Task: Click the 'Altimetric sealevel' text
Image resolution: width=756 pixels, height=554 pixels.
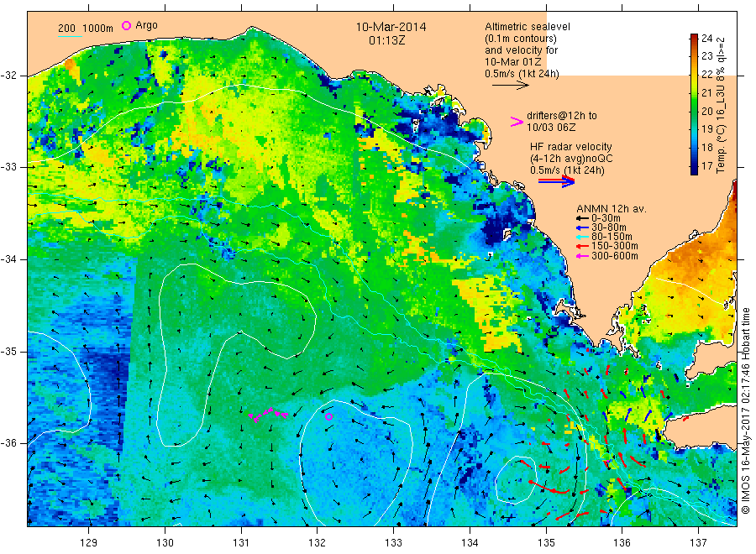Action: [x=527, y=27]
